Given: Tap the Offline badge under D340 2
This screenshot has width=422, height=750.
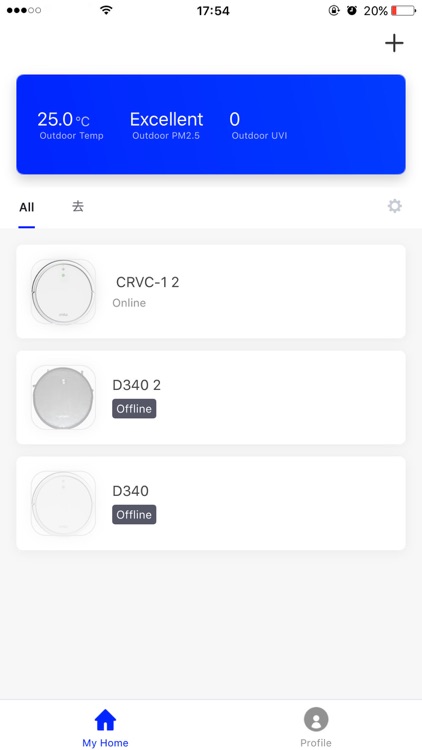Looking at the screenshot, I should (x=134, y=408).
